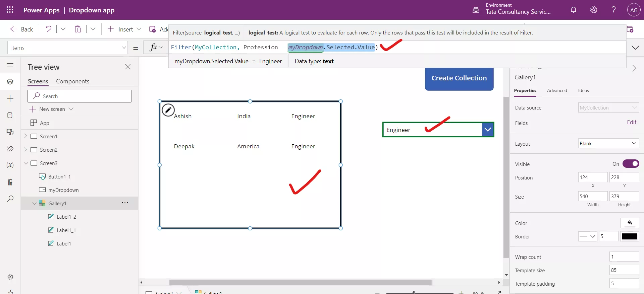Open settings gear at bottom left
The width and height of the screenshot is (644, 294).
coord(10,277)
